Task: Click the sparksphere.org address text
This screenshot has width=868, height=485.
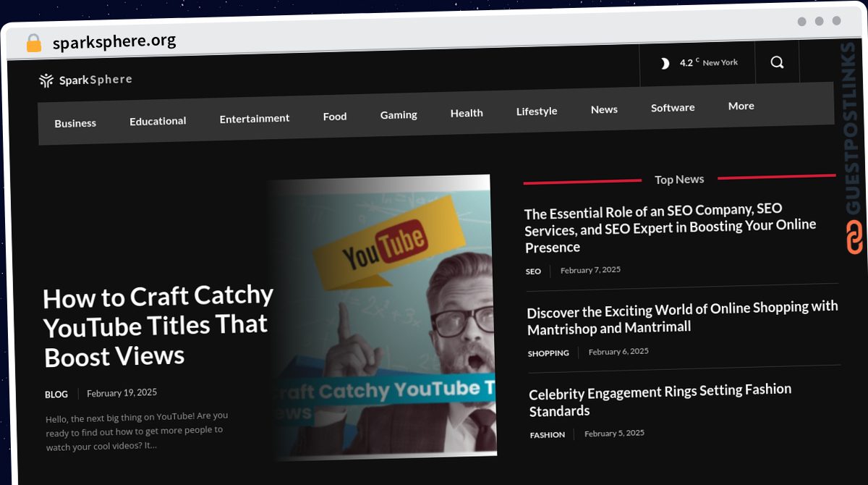Action: (x=114, y=41)
